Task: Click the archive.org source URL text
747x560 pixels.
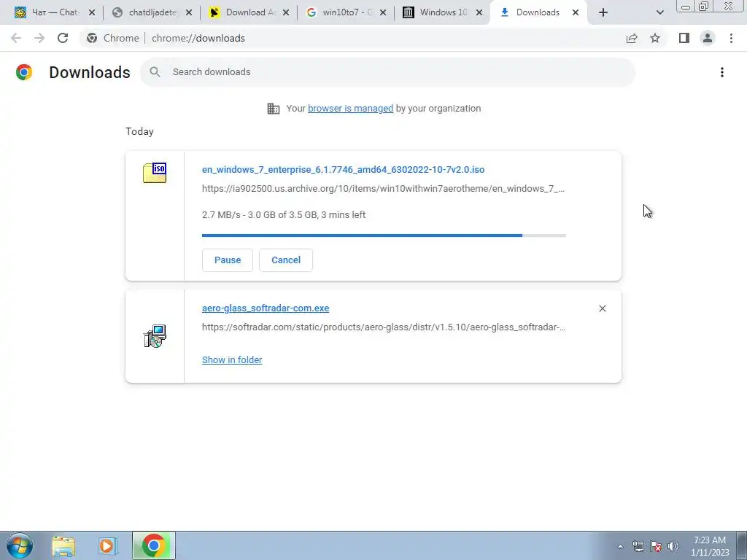Action: [x=383, y=189]
